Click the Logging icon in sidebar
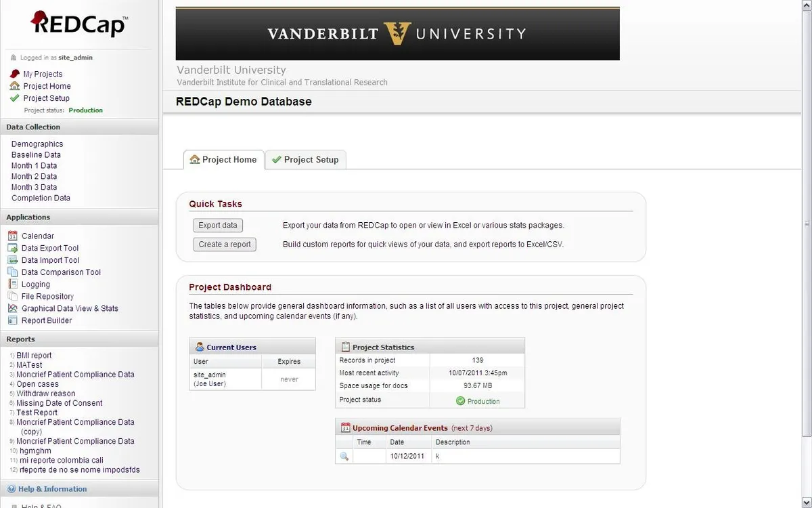This screenshot has width=812, height=508. tap(13, 284)
